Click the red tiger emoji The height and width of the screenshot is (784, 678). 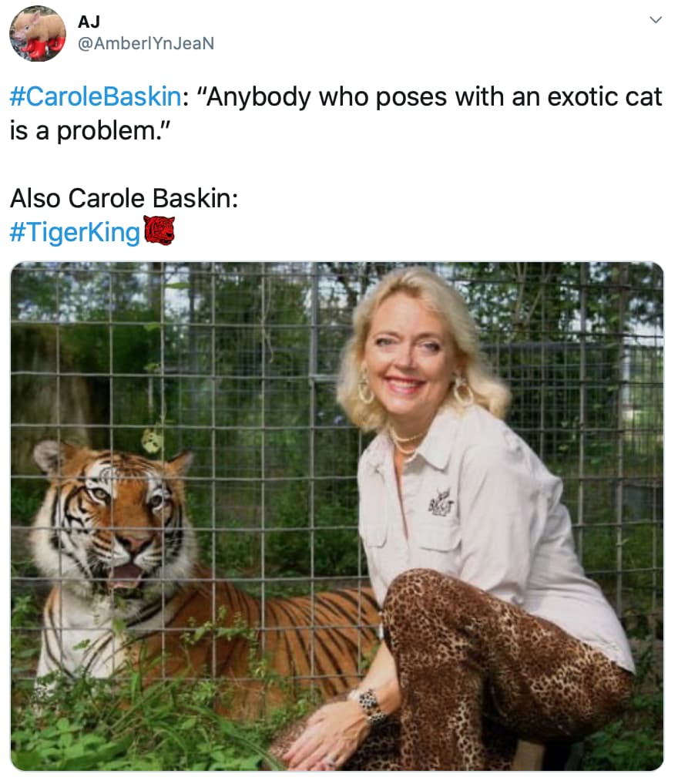159,230
